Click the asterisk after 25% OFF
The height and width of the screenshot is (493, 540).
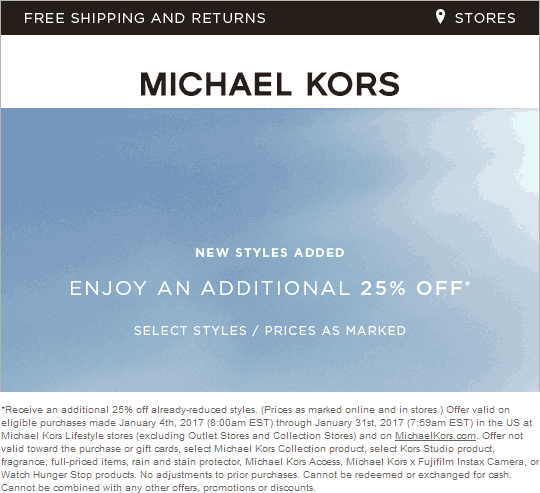tap(467, 283)
